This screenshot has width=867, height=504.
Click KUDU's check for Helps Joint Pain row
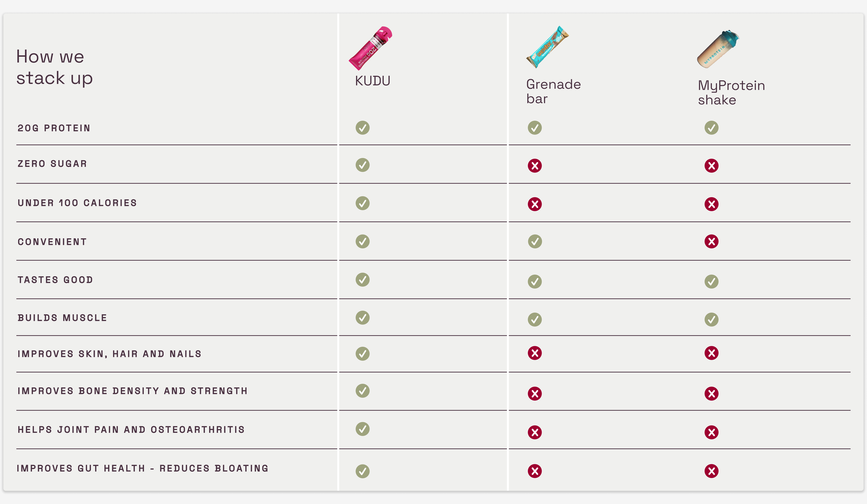362,429
